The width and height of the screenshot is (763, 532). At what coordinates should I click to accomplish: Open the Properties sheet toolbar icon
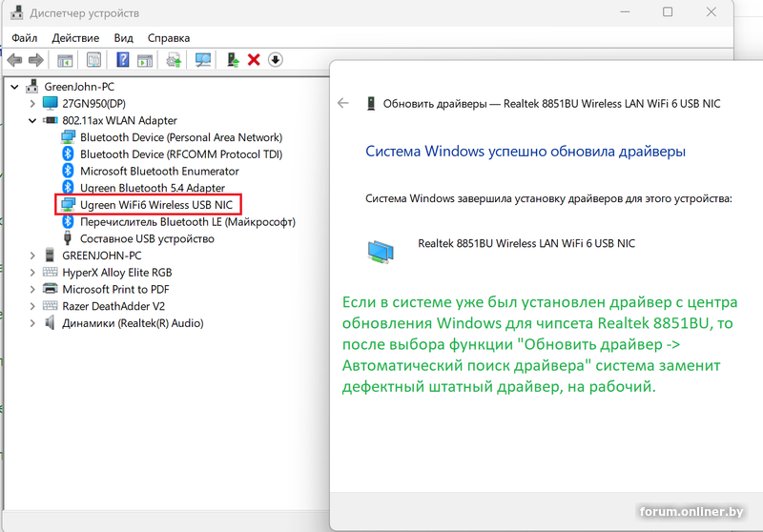93,60
